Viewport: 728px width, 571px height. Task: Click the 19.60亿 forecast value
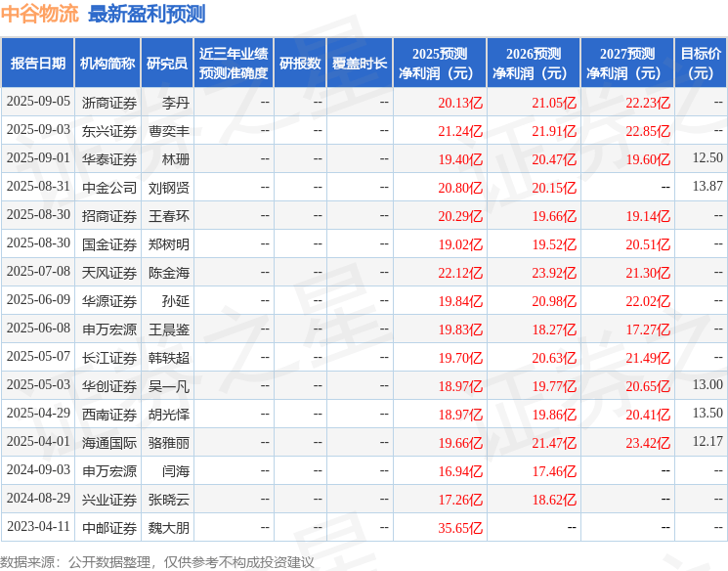point(648,159)
